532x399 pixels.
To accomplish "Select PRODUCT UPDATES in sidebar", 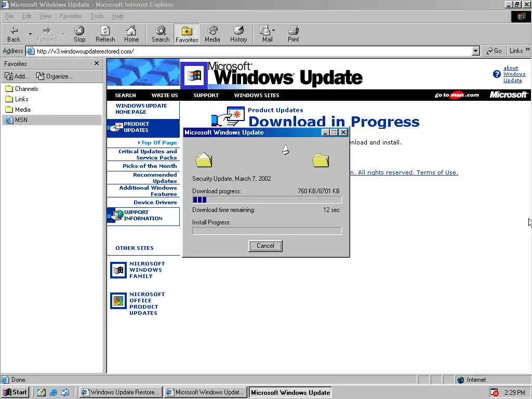I will coord(143,127).
